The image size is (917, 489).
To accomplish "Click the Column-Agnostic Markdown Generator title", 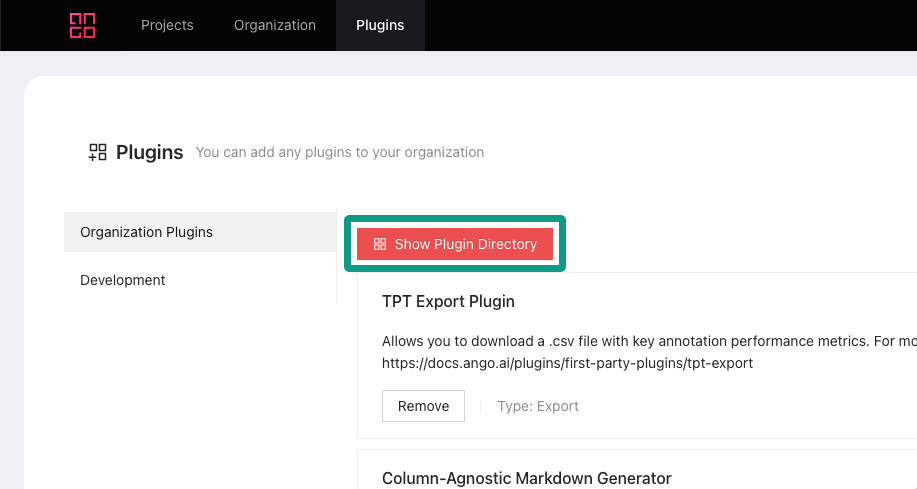I will (x=526, y=478).
